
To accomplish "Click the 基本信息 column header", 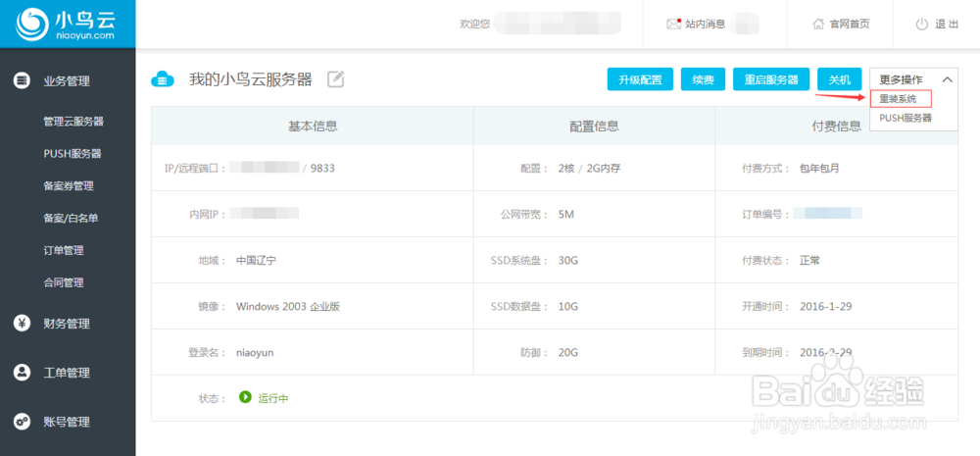I will pos(313,126).
